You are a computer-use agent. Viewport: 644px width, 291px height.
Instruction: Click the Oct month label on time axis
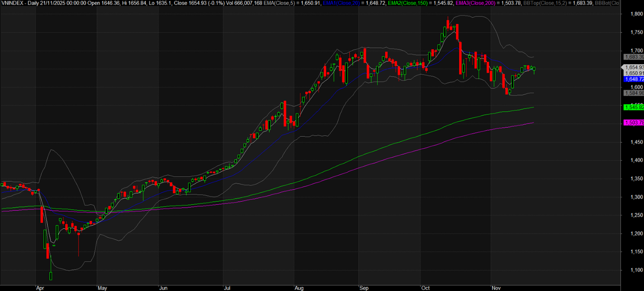click(425, 287)
